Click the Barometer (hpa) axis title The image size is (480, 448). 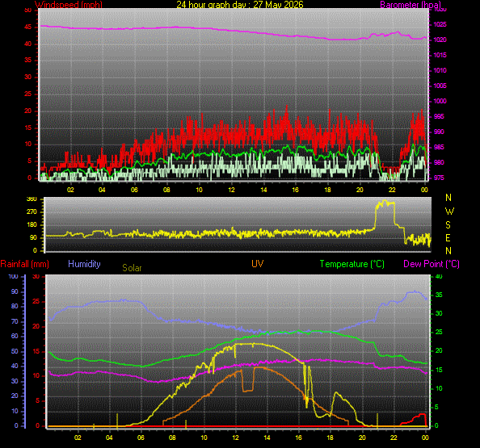(411, 5)
